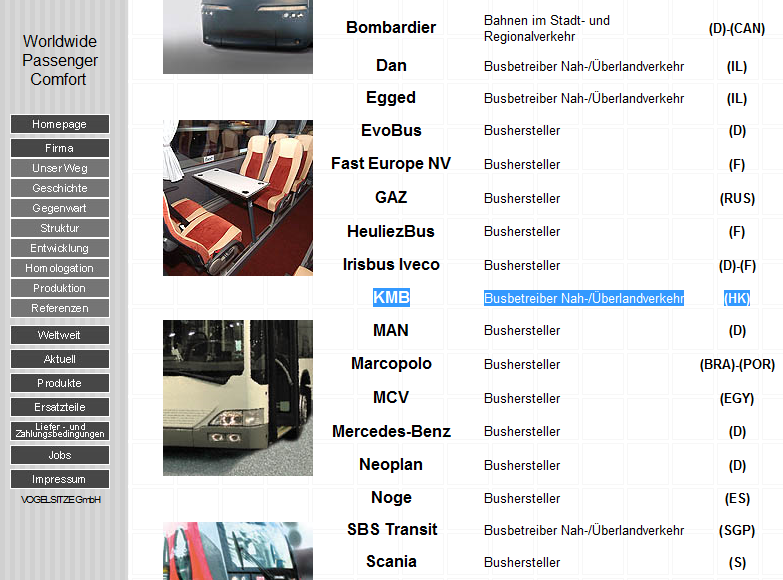Click the (BRA)-(POR) country code
Image resolution: width=783 pixels, height=580 pixels.
click(x=737, y=364)
